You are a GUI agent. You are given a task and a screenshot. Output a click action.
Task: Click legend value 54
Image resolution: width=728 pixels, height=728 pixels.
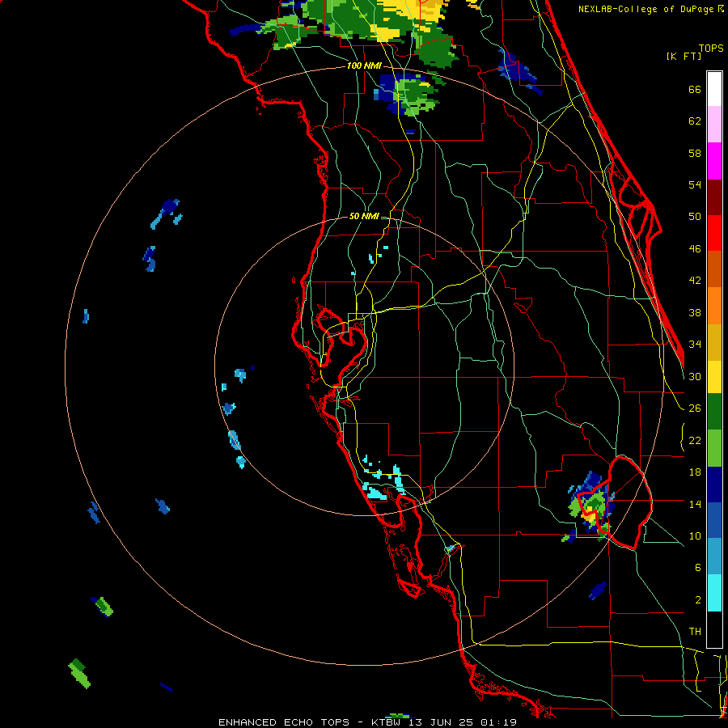[x=695, y=184]
